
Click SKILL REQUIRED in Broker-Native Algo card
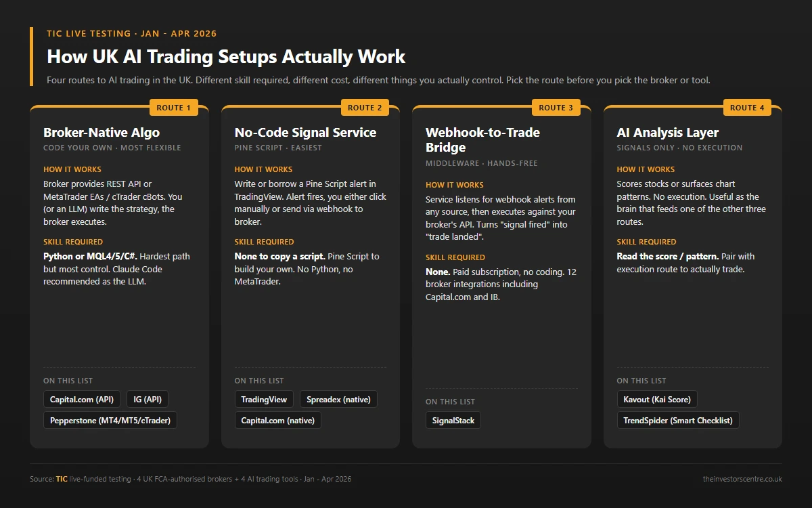[x=73, y=242]
